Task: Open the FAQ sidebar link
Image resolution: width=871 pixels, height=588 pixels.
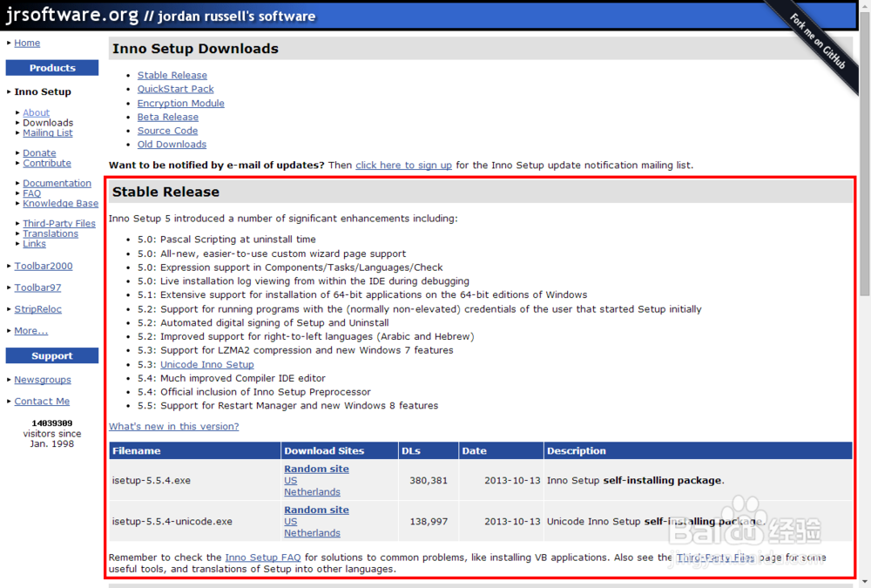Action: pyautogui.click(x=31, y=193)
